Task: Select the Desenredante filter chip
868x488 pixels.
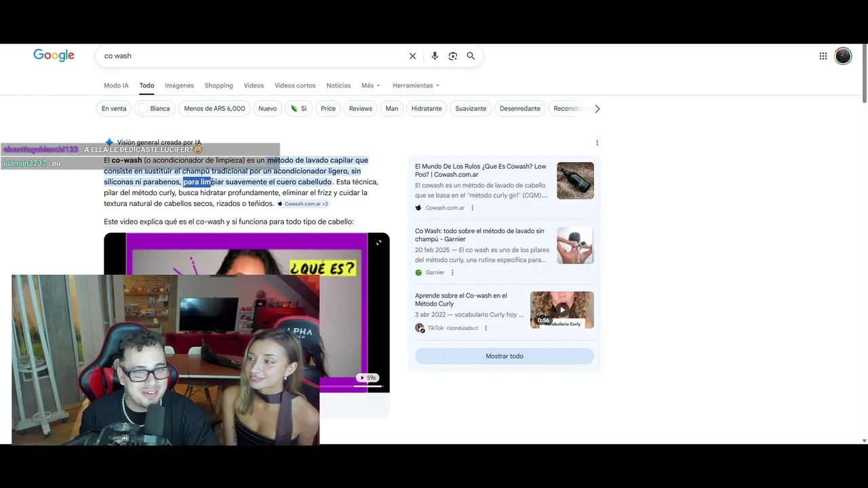Action: (x=520, y=108)
